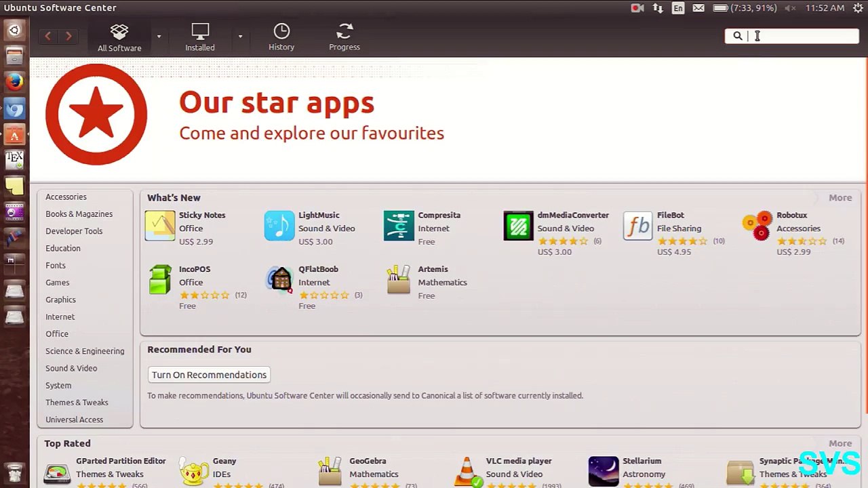Image resolution: width=868 pixels, height=488 pixels.
Task: Open the battery indicator in top panel
Action: [x=744, y=8]
